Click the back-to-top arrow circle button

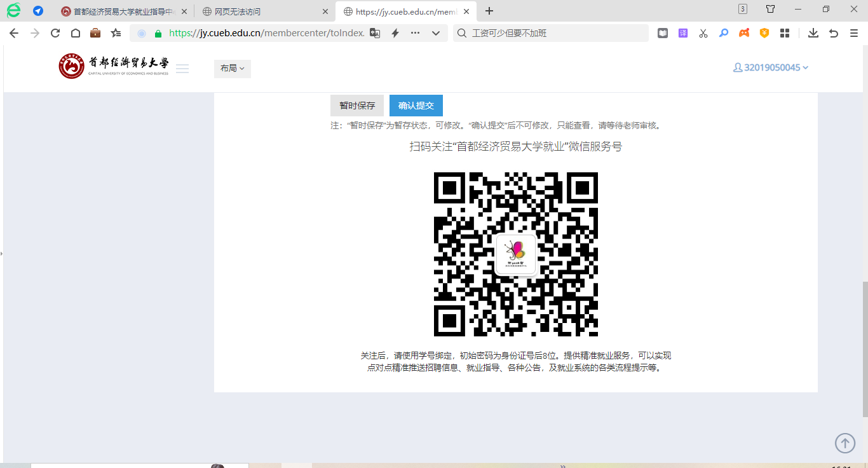[x=845, y=443]
